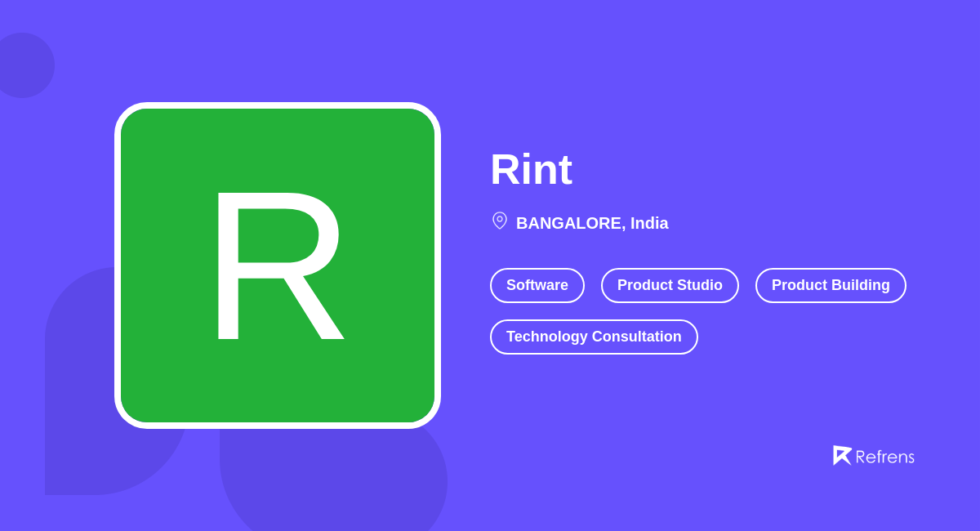Select the Refrens arrow icon
Viewport: 980px width, 531px height.
pyautogui.click(x=842, y=456)
